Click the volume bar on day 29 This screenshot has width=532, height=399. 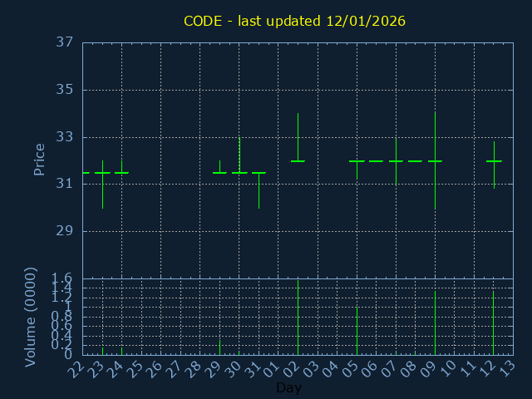[x=219, y=347]
